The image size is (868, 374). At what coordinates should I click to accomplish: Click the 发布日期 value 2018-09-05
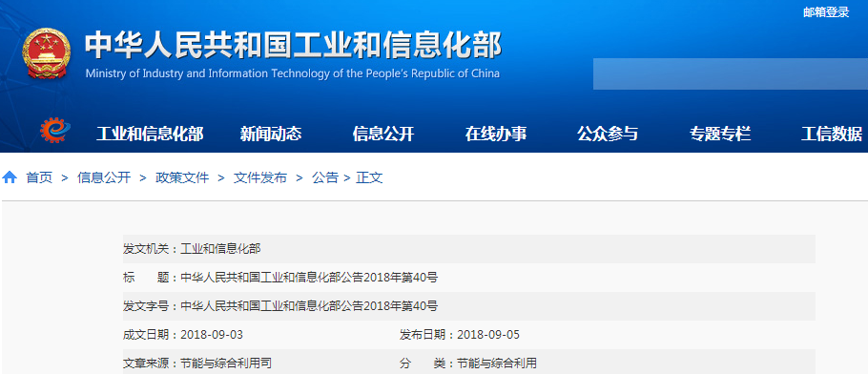[x=488, y=335]
